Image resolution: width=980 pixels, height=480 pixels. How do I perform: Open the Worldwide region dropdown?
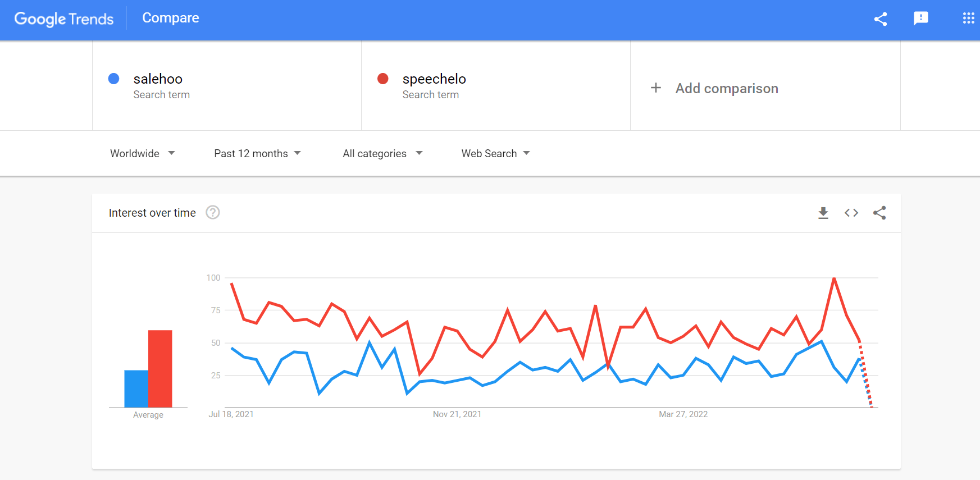[x=143, y=153]
